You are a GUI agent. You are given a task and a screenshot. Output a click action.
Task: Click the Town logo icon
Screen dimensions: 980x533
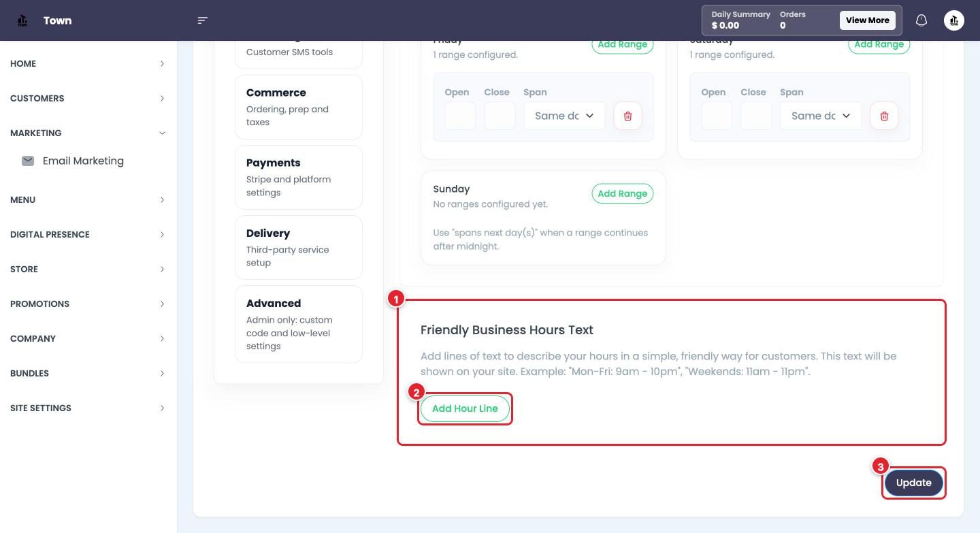coord(22,20)
